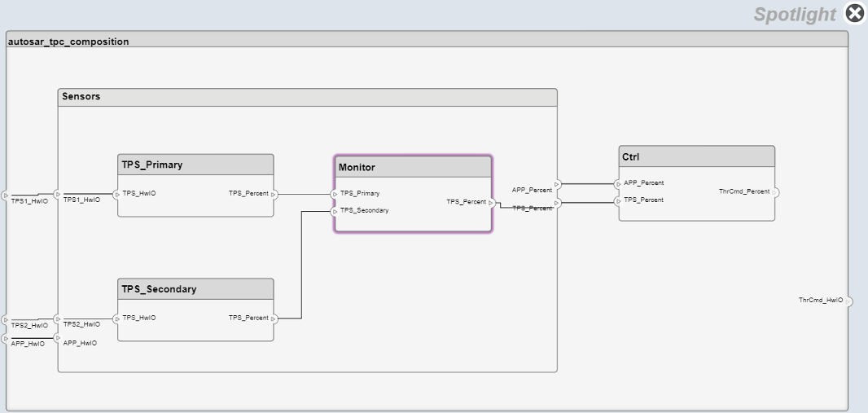Close the Spotlight view

coord(854,13)
